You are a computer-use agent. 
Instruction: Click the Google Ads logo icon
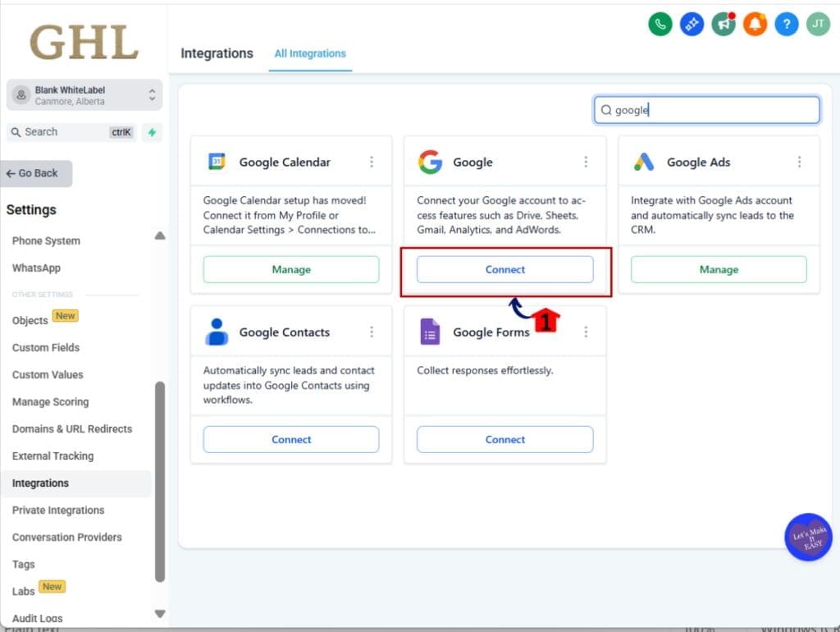click(x=644, y=162)
